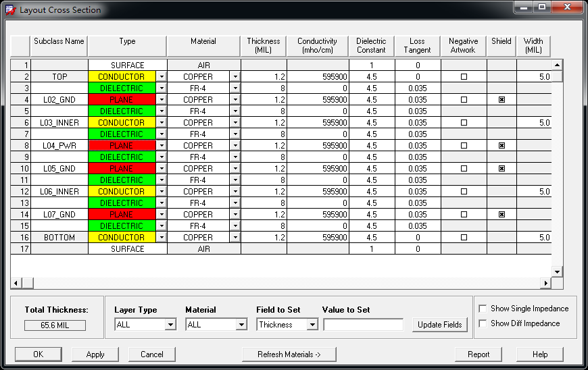This screenshot has height=370, width=588.
Task: Open Material dropdown for L03_INNER row
Action: 235,123
